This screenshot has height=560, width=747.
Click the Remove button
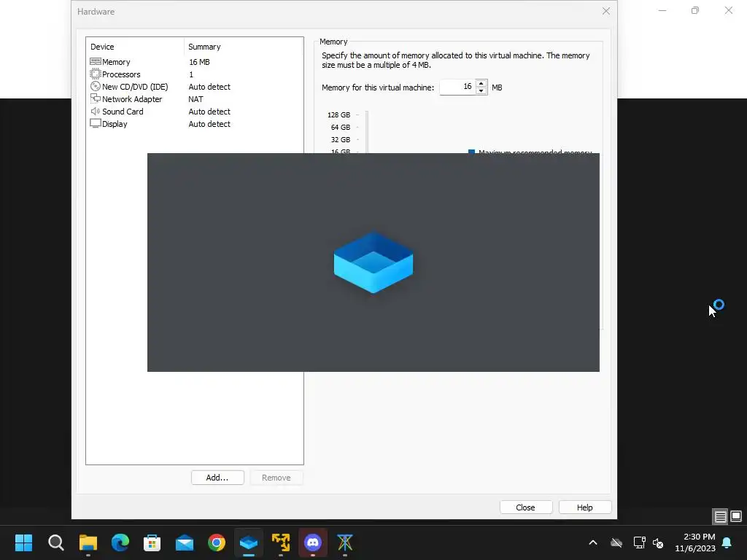click(276, 478)
